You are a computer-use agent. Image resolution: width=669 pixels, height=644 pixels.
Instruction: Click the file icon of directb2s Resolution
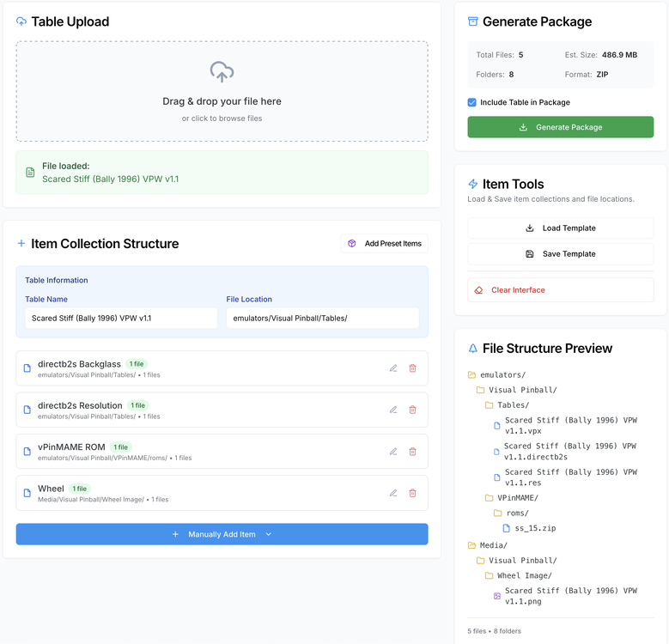(27, 410)
